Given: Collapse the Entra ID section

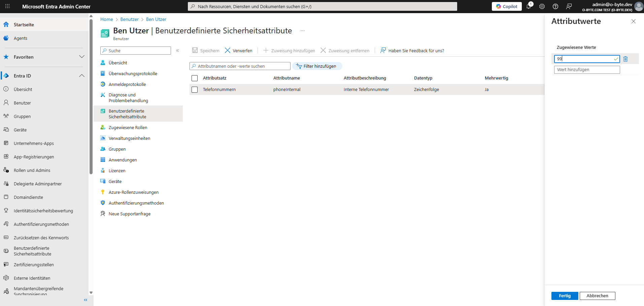Looking at the screenshot, I should 81,76.
